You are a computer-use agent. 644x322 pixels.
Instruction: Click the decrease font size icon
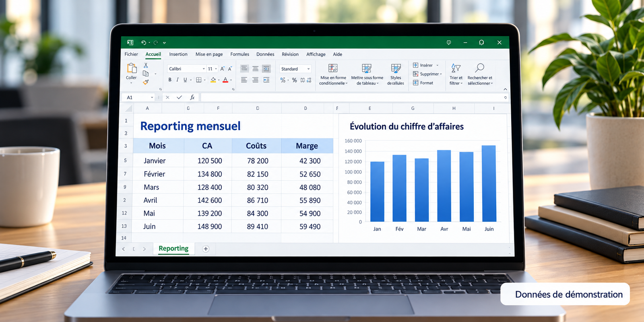230,69
